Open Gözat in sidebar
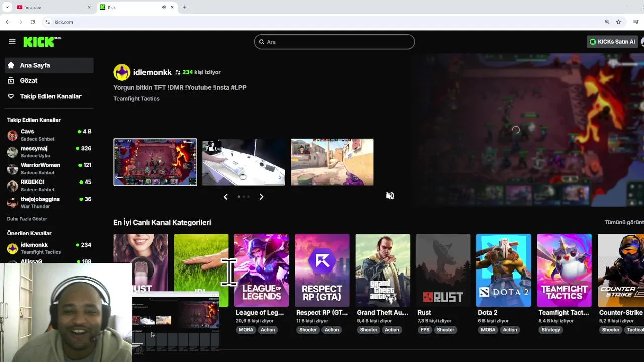Screen dimensions: 644x362 49,80
